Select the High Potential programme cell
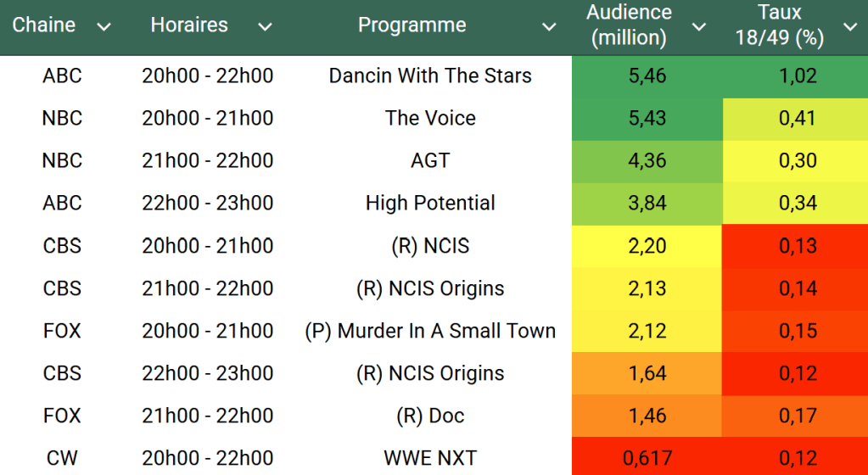This screenshot has width=868, height=475. click(x=430, y=203)
